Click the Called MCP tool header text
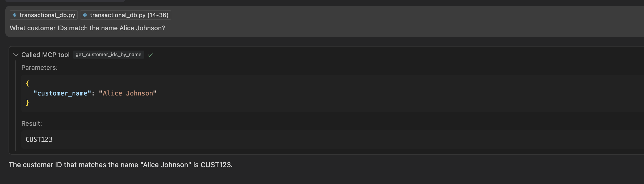The width and height of the screenshot is (644, 184). (45, 55)
